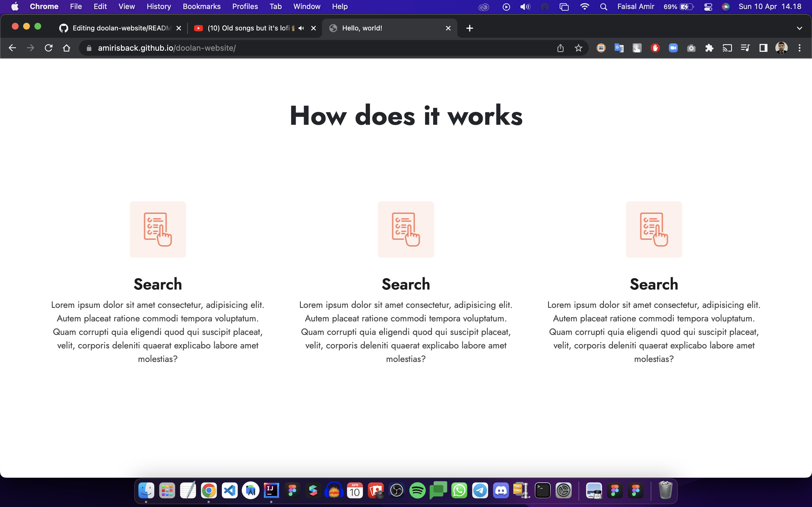Click the cast media icon

click(x=727, y=48)
